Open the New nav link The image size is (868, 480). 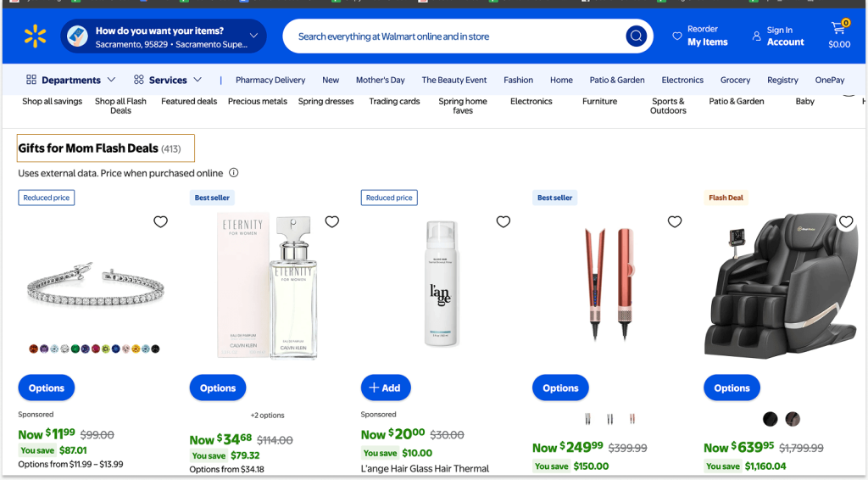pyautogui.click(x=331, y=80)
